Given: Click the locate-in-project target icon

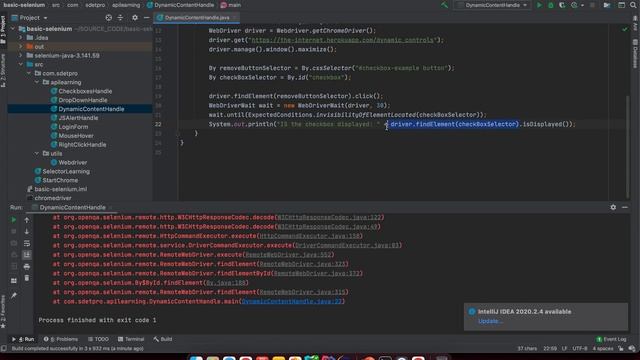Looking at the screenshot, I should pyautogui.click(x=109, y=18).
